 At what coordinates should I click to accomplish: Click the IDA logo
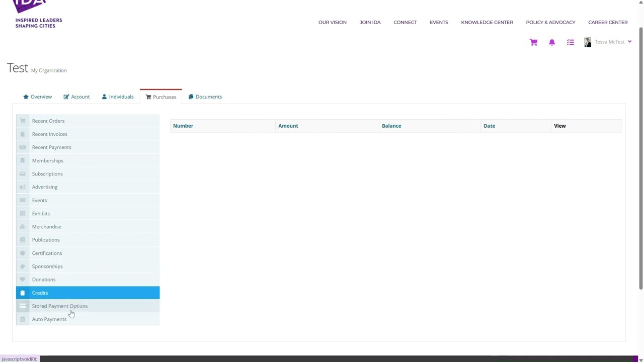pos(38,14)
